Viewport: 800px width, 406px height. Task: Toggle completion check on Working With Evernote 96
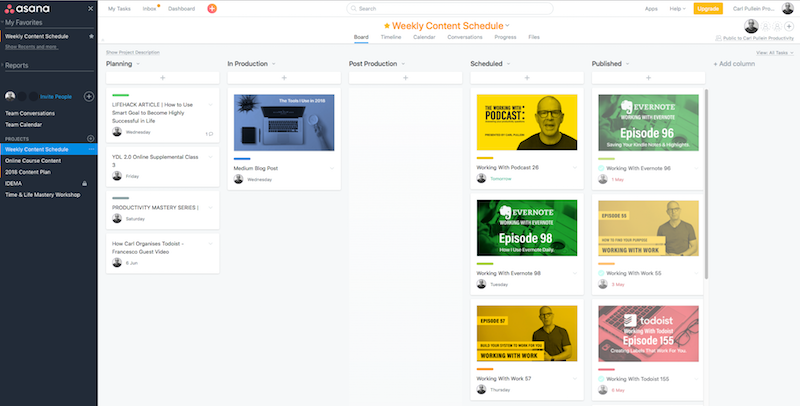point(601,168)
